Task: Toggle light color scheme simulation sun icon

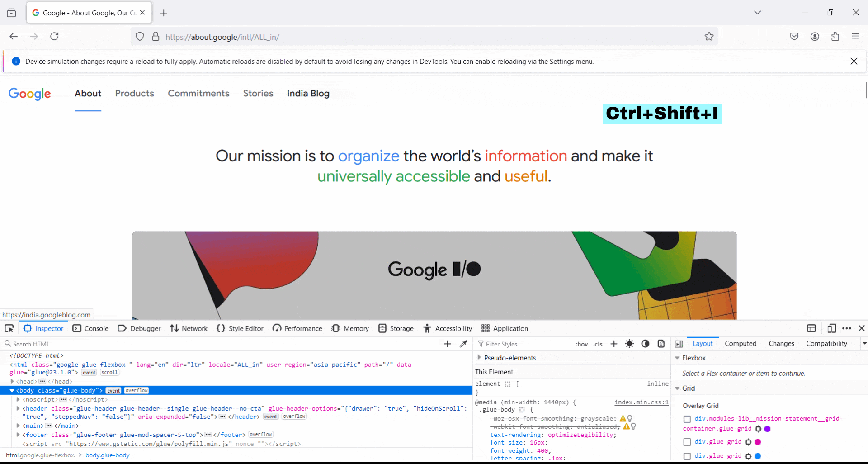Action: [629, 344]
